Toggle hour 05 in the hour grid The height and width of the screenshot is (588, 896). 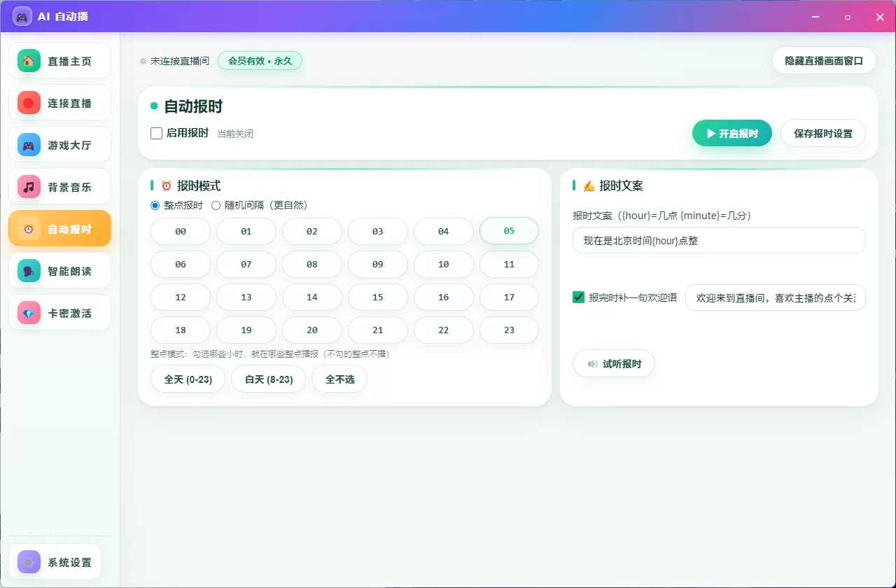pyautogui.click(x=509, y=231)
